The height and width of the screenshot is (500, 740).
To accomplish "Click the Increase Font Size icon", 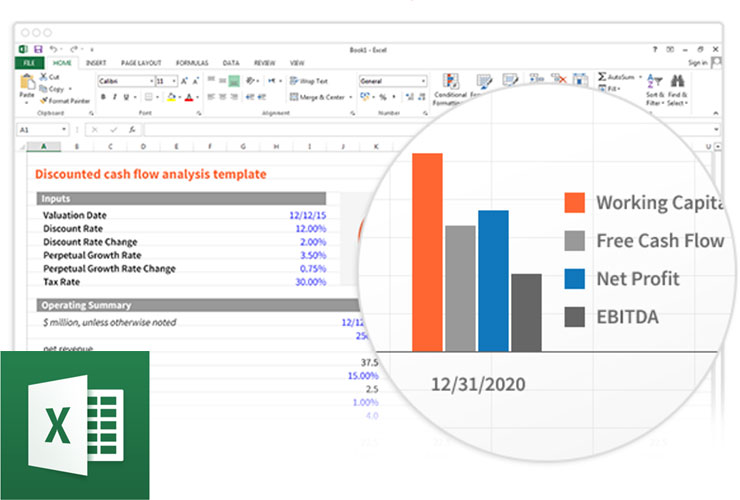I will 185,81.
